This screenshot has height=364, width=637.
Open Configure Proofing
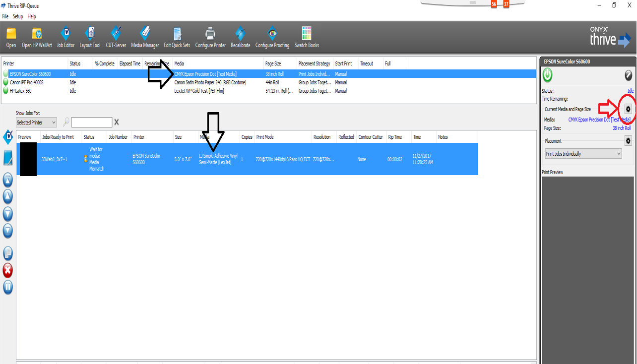click(272, 38)
